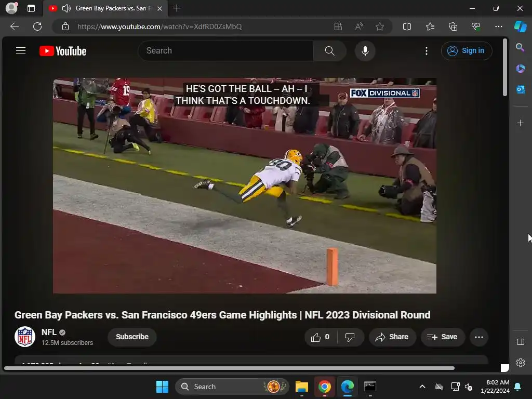Image resolution: width=532 pixels, height=399 pixels.
Task: Open the terminal app in taskbar
Action: click(x=370, y=387)
